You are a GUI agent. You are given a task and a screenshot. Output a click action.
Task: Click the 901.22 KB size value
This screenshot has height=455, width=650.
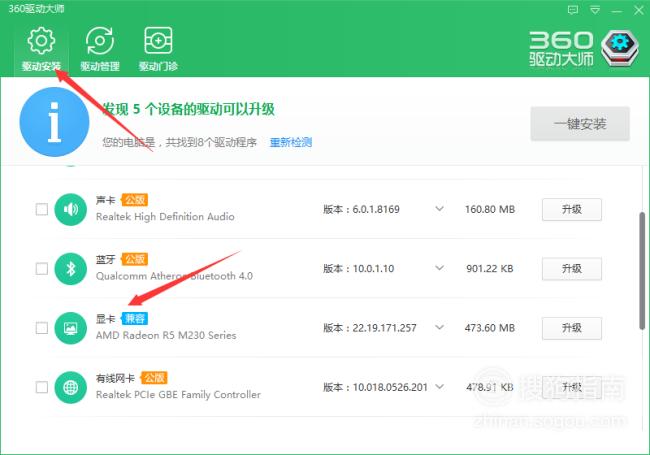(x=490, y=269)
